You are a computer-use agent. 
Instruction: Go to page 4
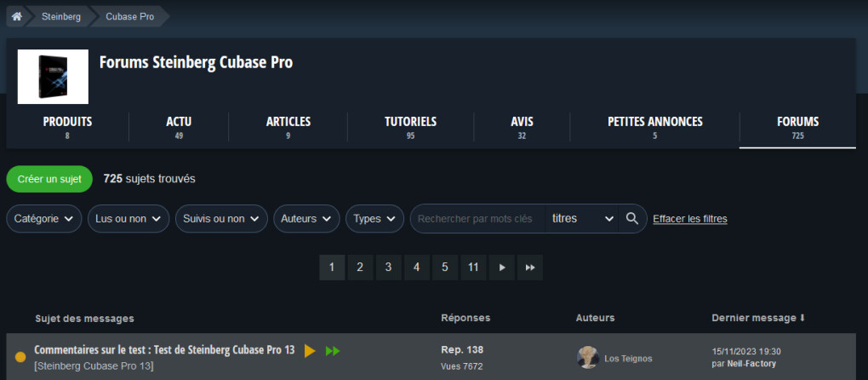tap(417, 268)
